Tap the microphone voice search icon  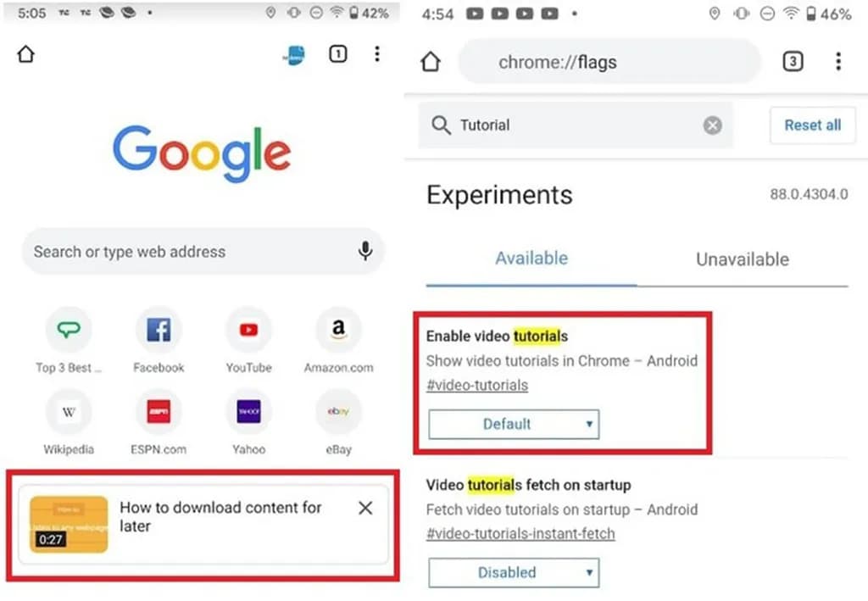tap(364, 251)
